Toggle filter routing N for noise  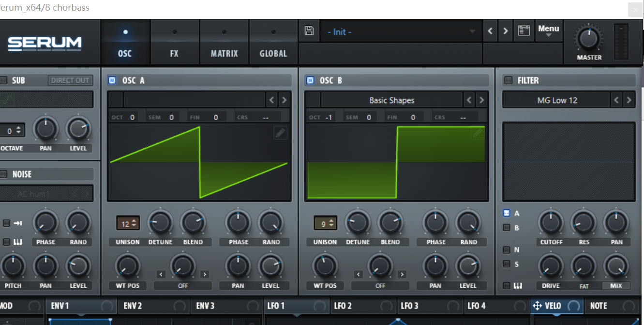pyautogui.click(x=507, y=250)
